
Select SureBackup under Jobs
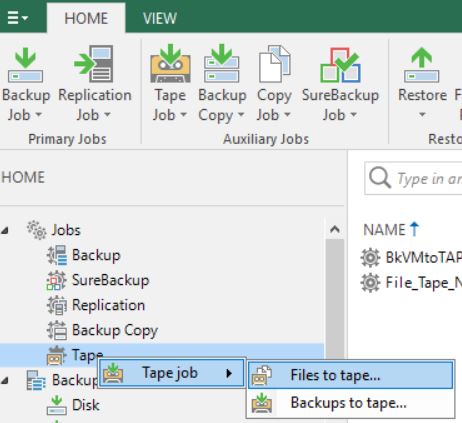tap(111, 280)
